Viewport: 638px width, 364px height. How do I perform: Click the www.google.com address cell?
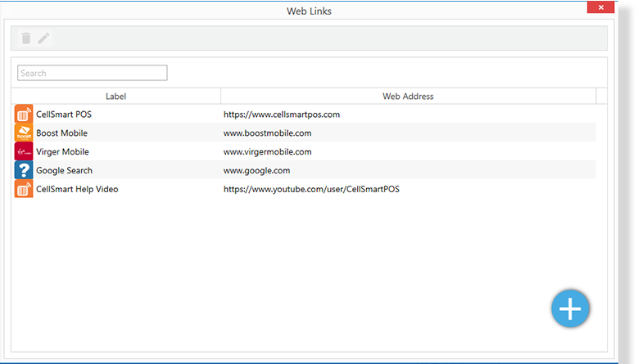click(256, 170)
